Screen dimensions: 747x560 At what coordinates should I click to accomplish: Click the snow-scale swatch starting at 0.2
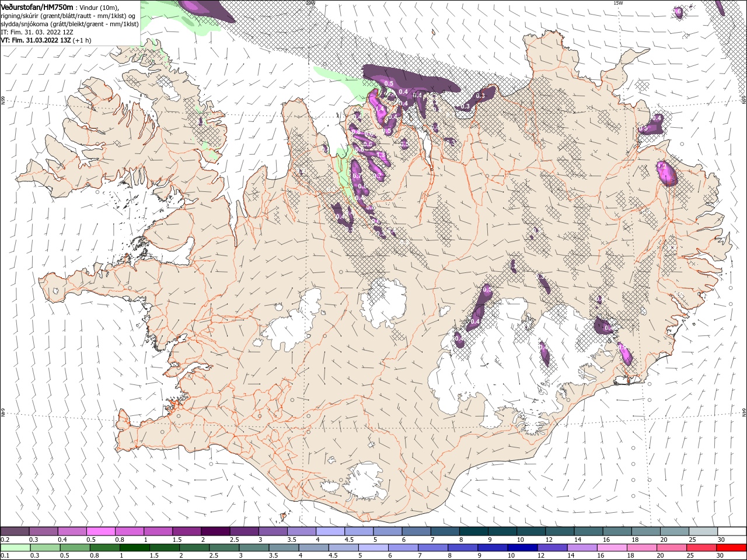(x=15, y=531)
